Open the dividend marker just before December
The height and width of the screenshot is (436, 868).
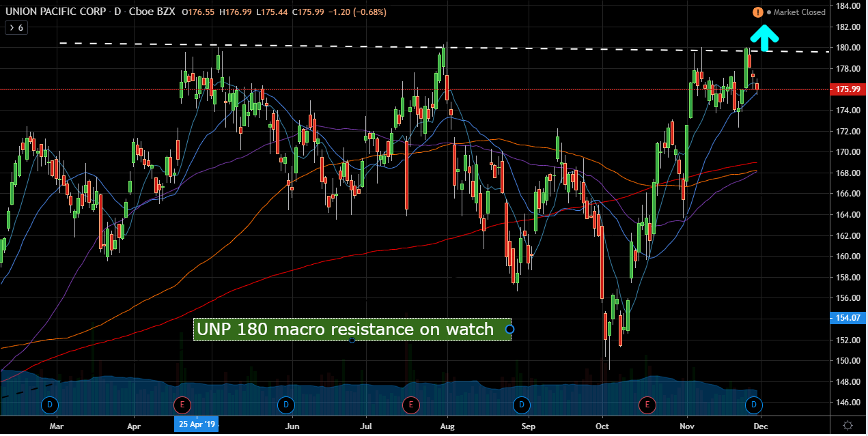tap(754, 405)
